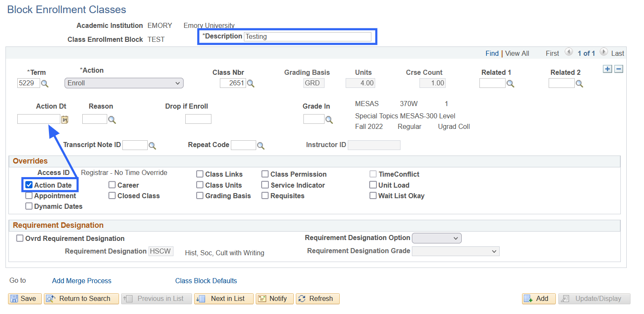Open the Action dropdown showing Enroll
This screenshot has width=644, height=314.
click(x=124, y=83)
